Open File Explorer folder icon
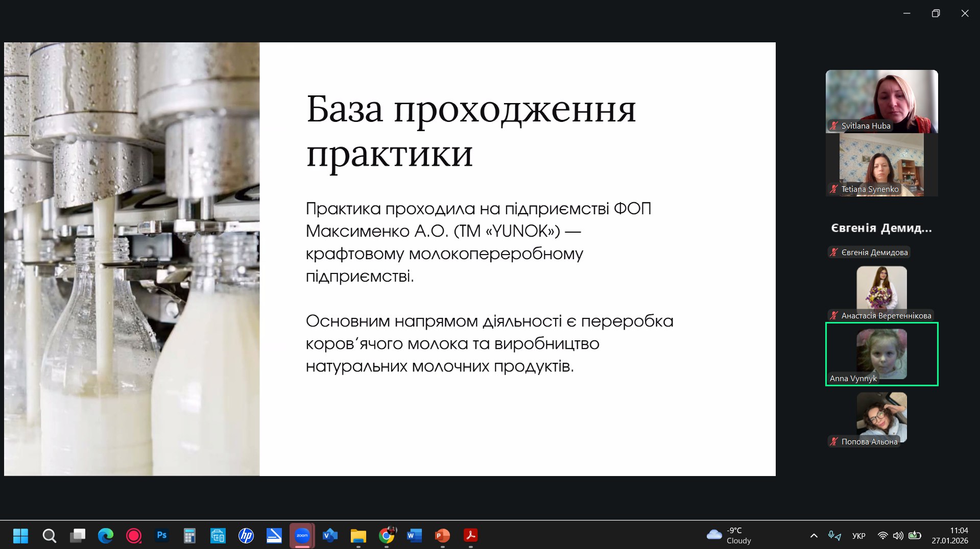 [358, 535]
